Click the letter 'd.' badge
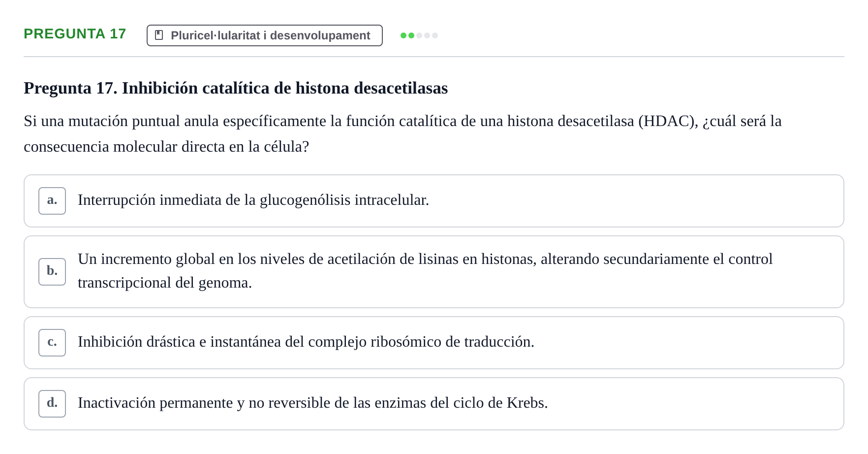This screenshot has height=454, width=868. [52, 404]
